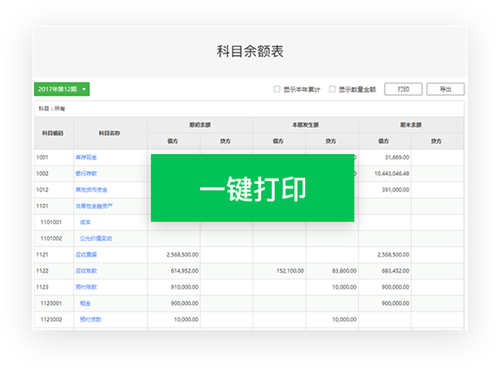Click opening debit 614,952.00 in row 1122
The width and height of the screenshot is (500, 369).
185,271
